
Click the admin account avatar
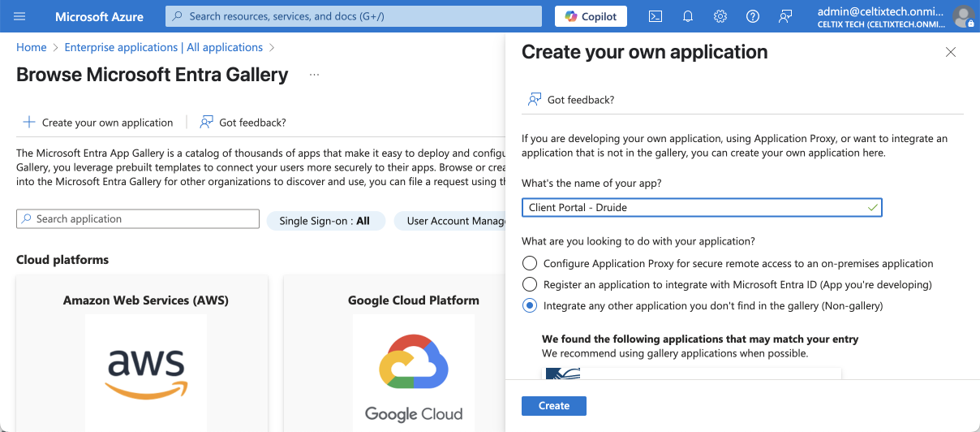963,16
